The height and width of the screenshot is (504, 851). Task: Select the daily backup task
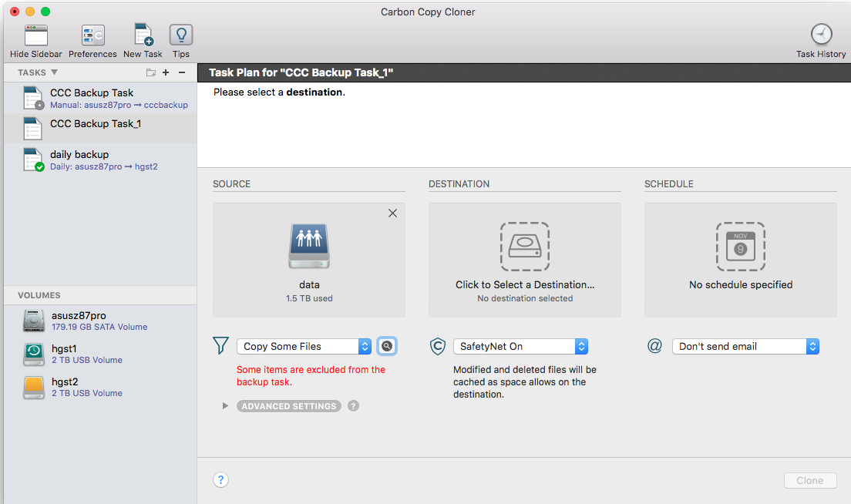click(100, 160)
